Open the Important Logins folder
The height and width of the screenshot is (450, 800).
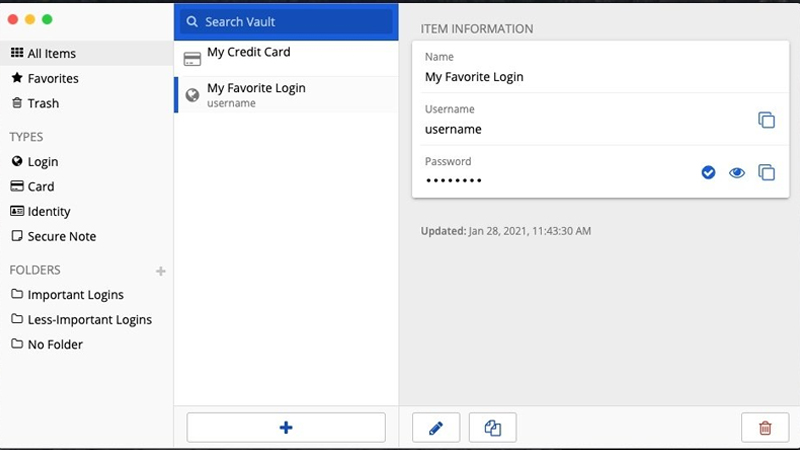[x=75, y=295]
